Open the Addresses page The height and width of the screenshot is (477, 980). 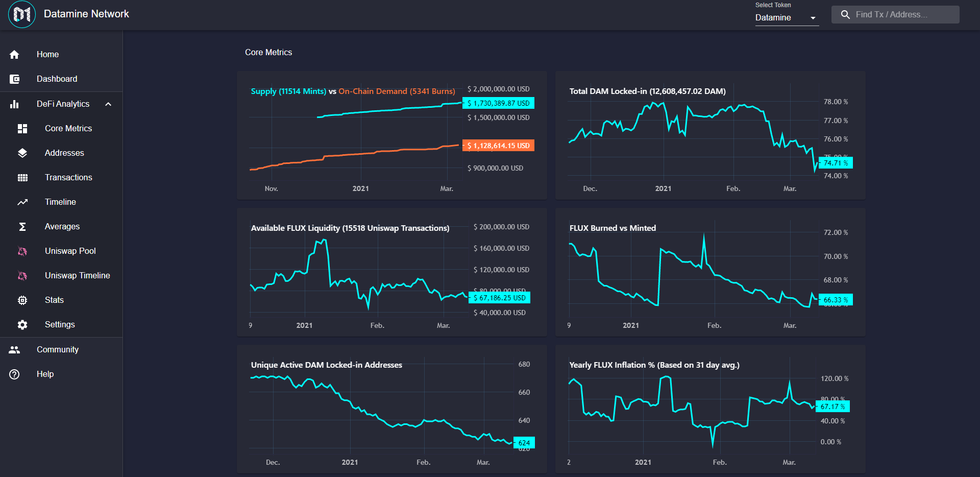(x=61, y=153)
